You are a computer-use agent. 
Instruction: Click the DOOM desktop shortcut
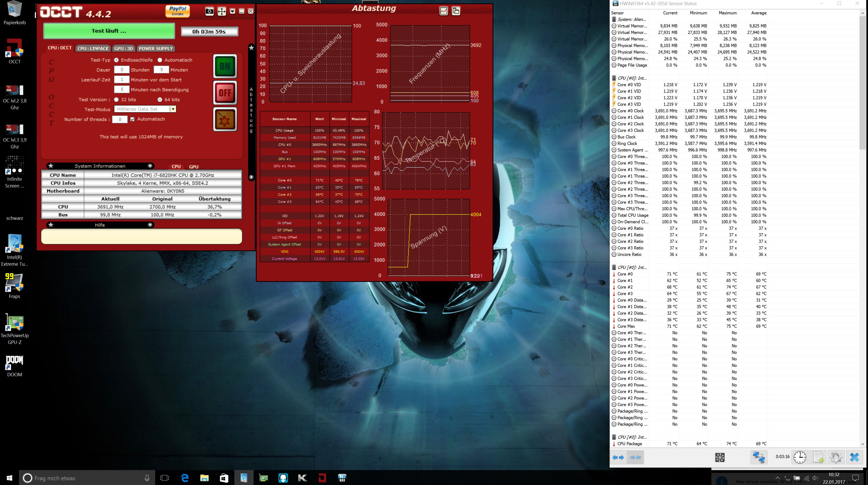point(14,366)
